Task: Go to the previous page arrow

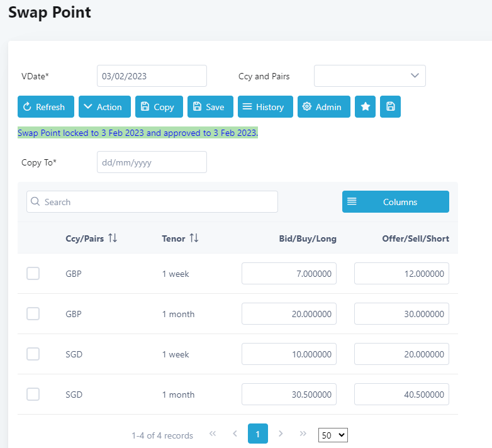Action: point(235,434)
